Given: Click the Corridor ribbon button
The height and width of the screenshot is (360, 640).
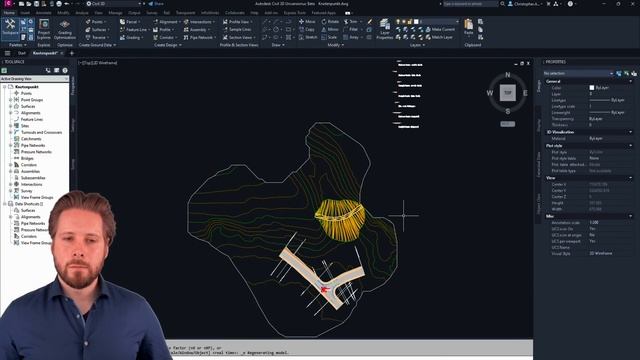Looking at the screenshot, I should click(164, 37).
